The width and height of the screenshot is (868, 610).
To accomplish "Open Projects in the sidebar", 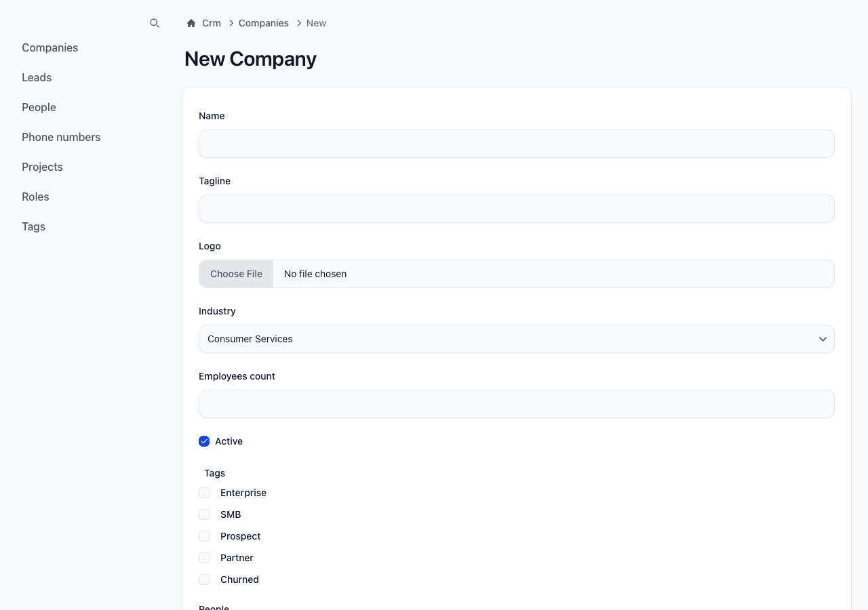I will click(42, 167).
